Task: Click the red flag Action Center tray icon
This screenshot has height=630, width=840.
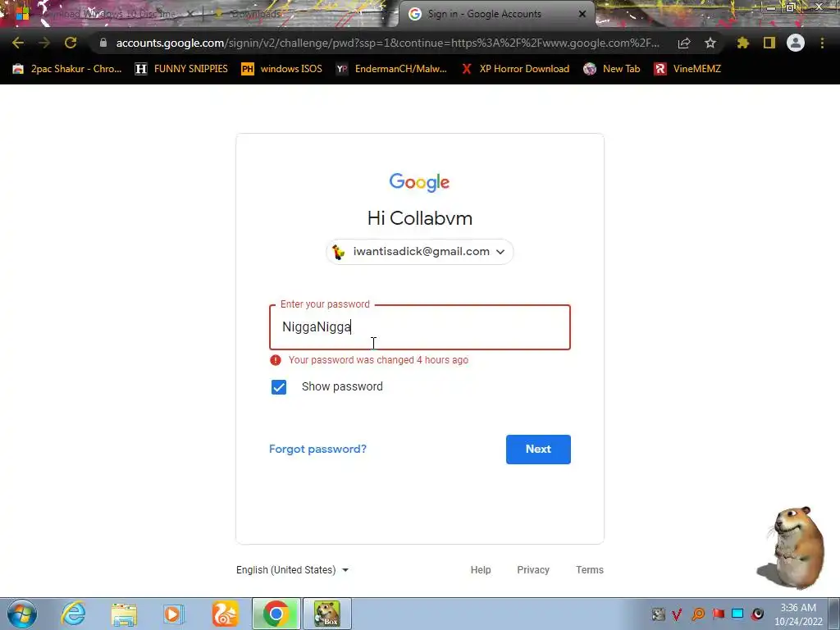Action: tap(719, 614)
